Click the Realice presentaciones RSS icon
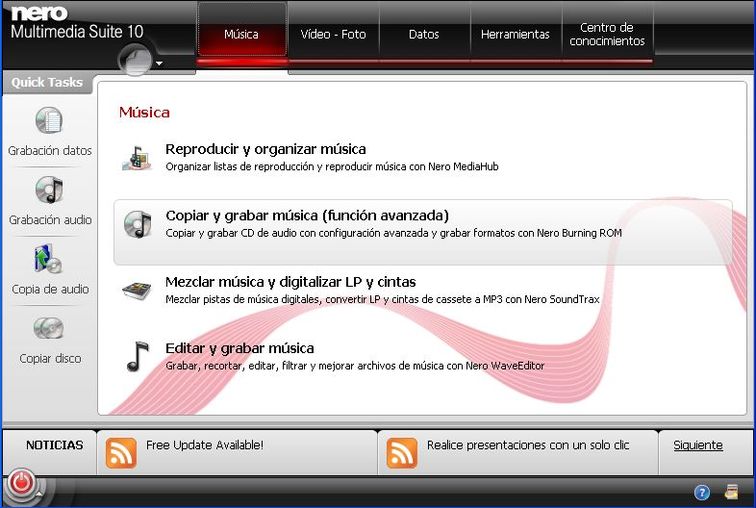 click(402, 453)
